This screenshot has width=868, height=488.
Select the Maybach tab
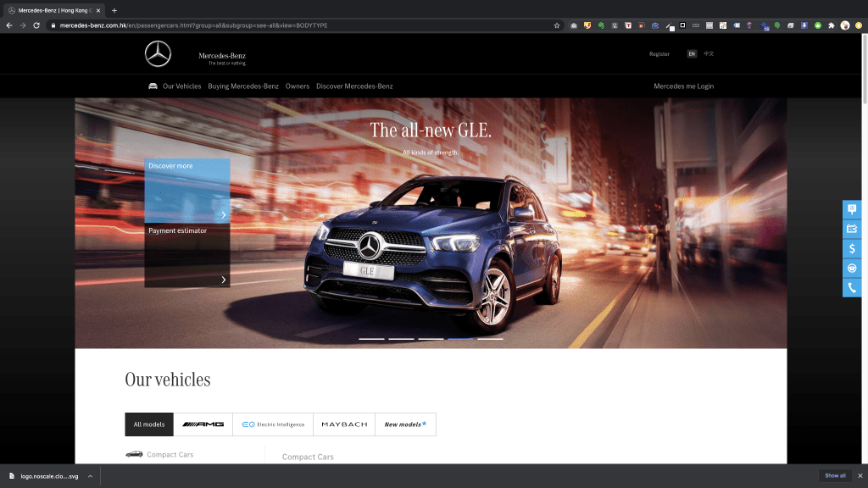(344, 424)
